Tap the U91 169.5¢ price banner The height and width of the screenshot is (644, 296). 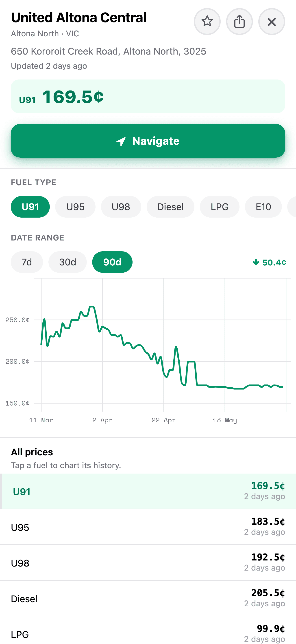(x=148, y=96)
